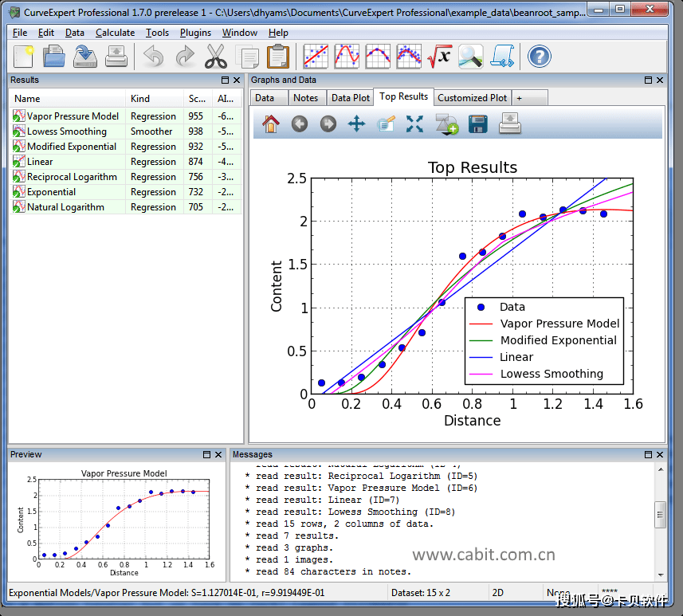Open the Plugins menu
Viewport: 683px width, 616px height.
(x=195, y=33)
